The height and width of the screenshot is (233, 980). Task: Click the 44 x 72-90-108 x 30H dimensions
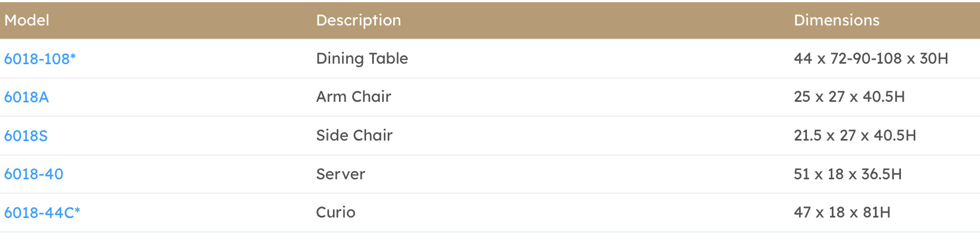870,59
